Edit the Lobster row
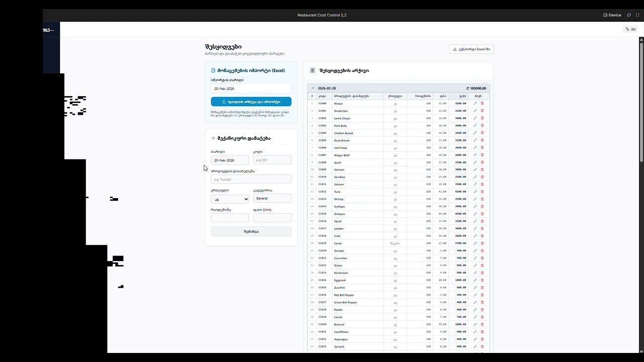 pos(475,229)
